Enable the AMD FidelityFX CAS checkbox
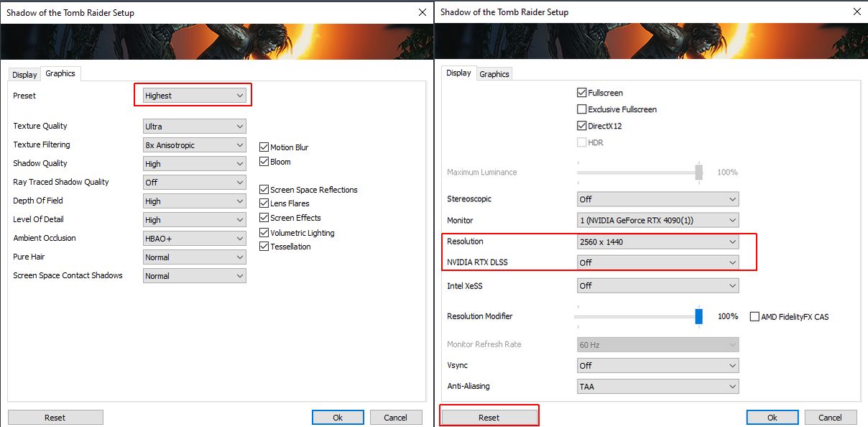This screenshot has width=868, height=427. tap(754, 316)
